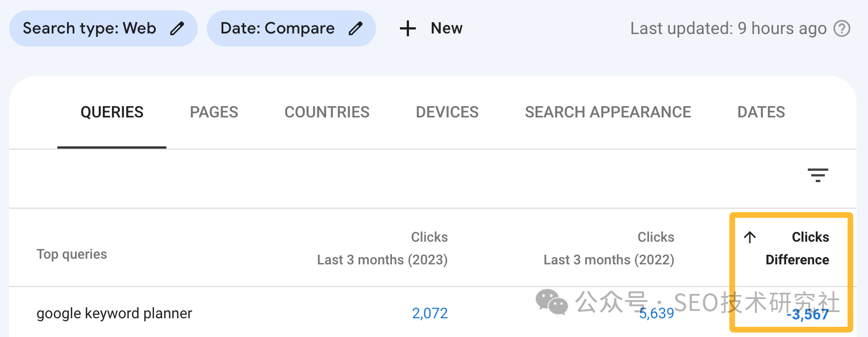Open the table filter rows icon
868x337 pixels.
click(818, 176)
